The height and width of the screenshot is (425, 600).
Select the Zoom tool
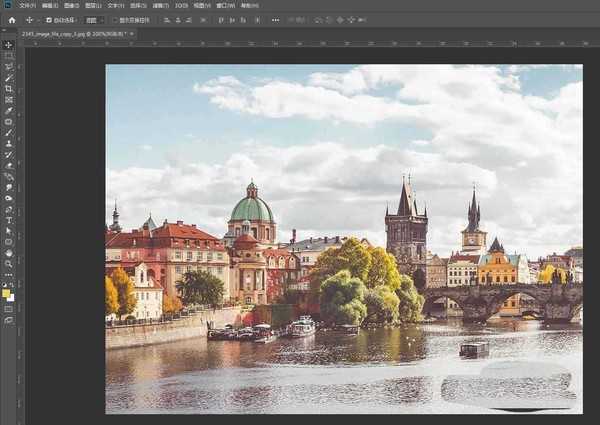pos(8,264)
